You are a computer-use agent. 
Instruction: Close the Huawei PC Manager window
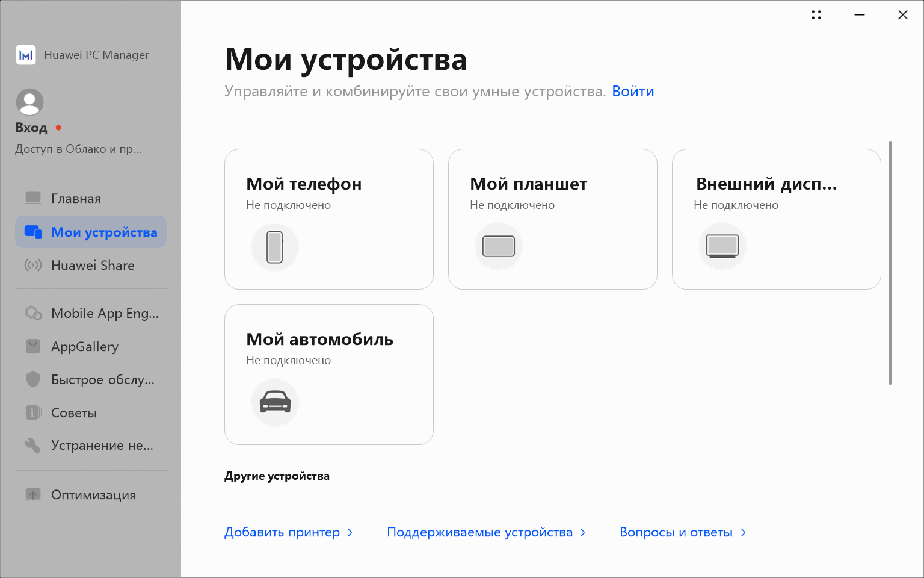coord(903,15)
